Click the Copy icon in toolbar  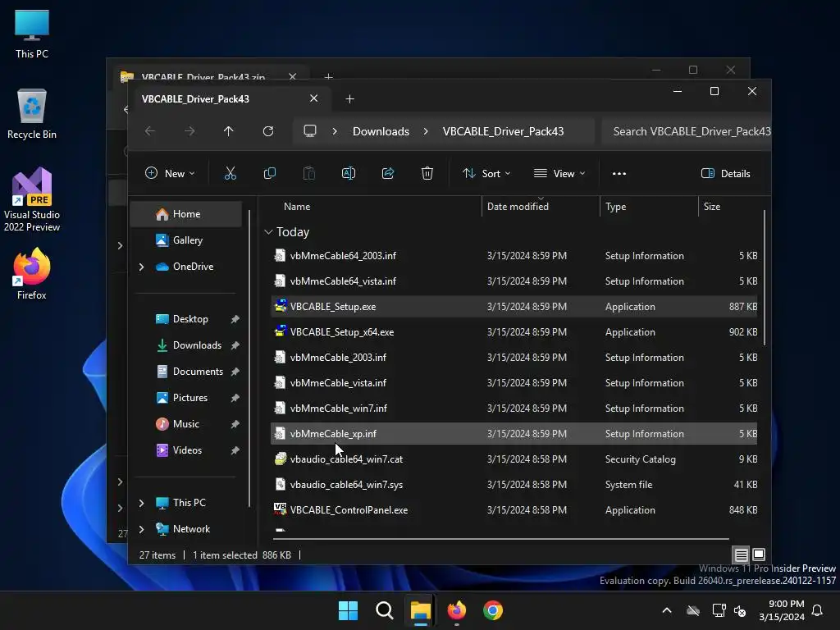[269, 173]
